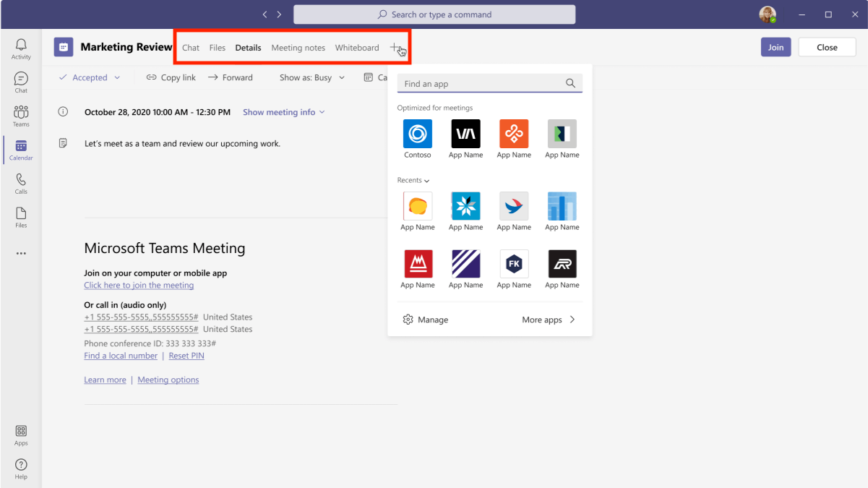
Task: Switch to the Chat tab
Action: [x=191, y=48]
